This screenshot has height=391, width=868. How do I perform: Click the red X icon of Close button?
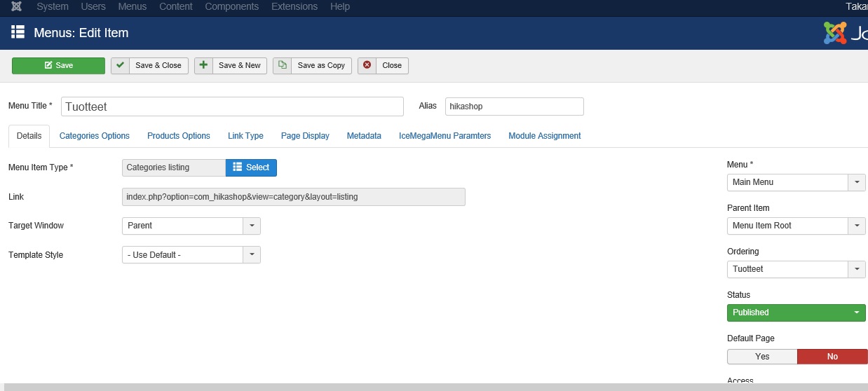367,65
